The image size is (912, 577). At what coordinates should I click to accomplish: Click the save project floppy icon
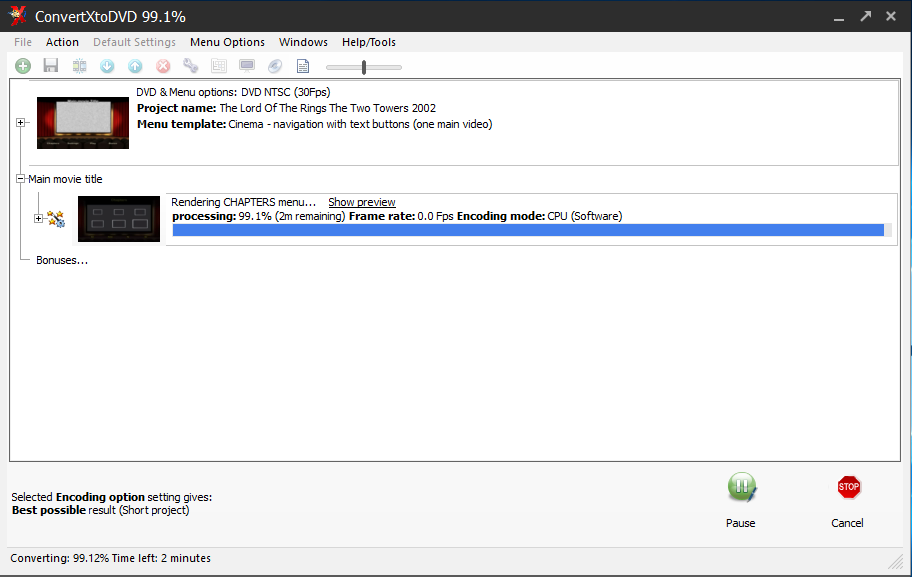(x=51, y=66)
